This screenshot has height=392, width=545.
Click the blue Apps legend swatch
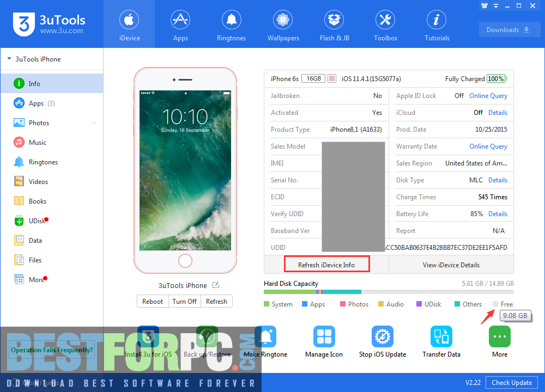coord(305,304)
